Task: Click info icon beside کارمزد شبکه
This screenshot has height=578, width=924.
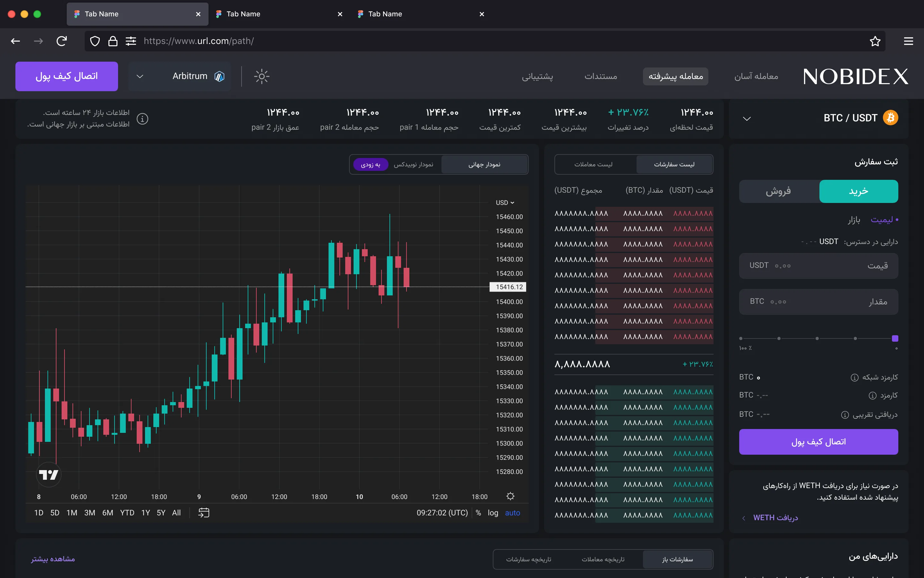Action: pyautogui.click(x=854, y=378)
